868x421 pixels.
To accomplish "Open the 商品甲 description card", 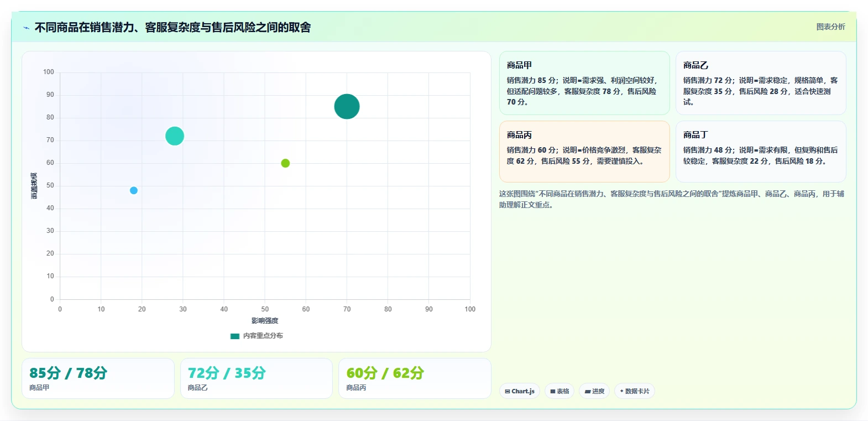I will pos(584,83).
